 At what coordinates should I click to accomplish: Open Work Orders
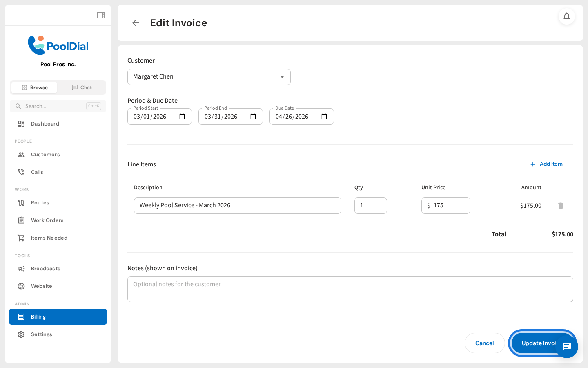point(47,220)
